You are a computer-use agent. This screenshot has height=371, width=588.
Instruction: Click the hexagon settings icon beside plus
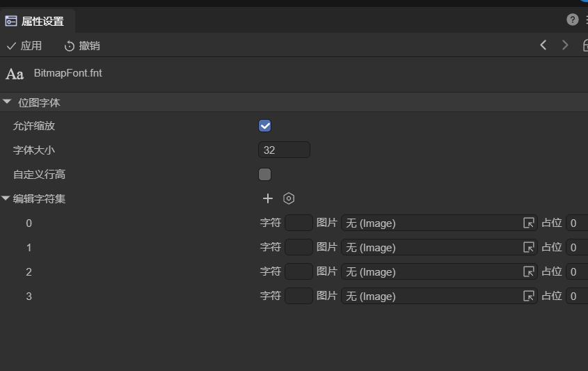pyautogui.click(x=289, y=198)
